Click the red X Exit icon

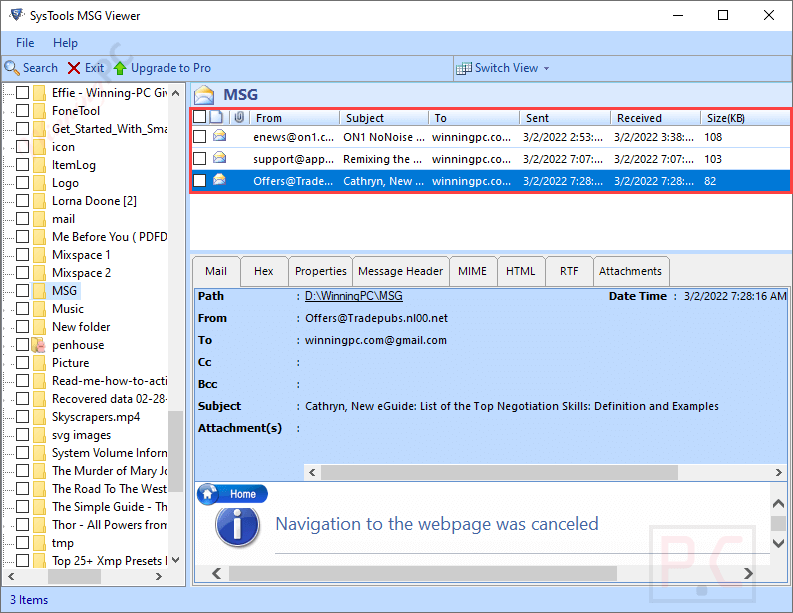pyautogui.click(x=74, y=68)
